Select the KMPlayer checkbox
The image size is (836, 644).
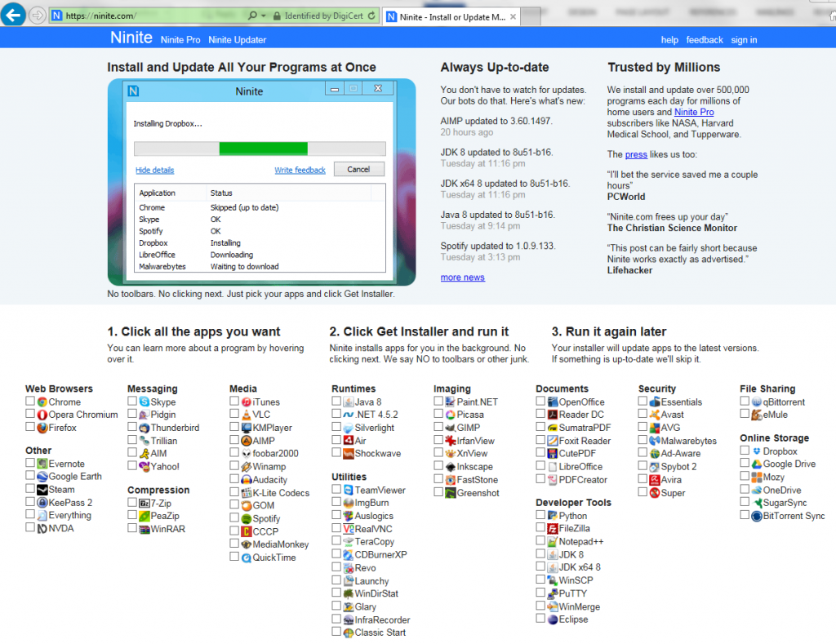(x=234, y=427)
